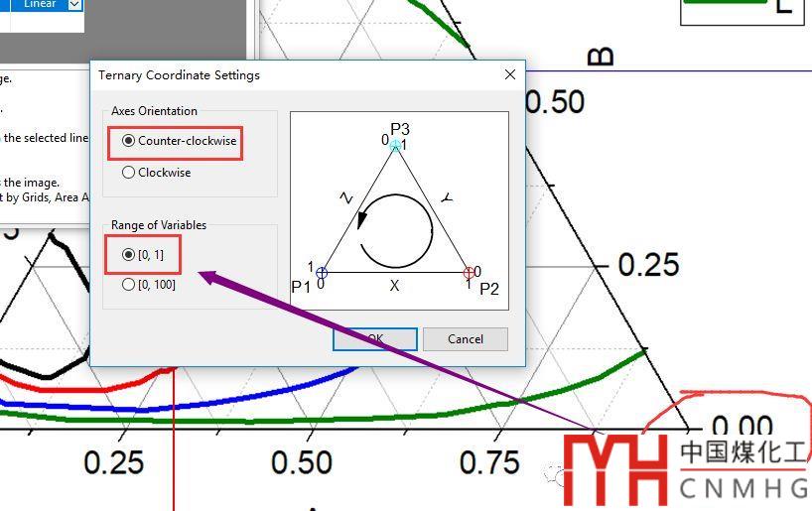This screenshot has width=812, height=511.
Task: Click the Ternary Coordinate Settings title text
Action: [x=180, y=75]
